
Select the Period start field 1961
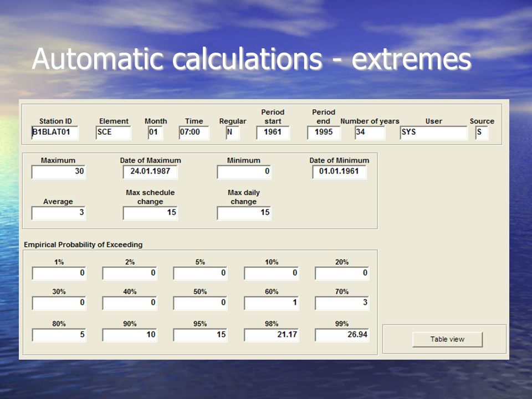pyautogui.click(x=273, y=132)
